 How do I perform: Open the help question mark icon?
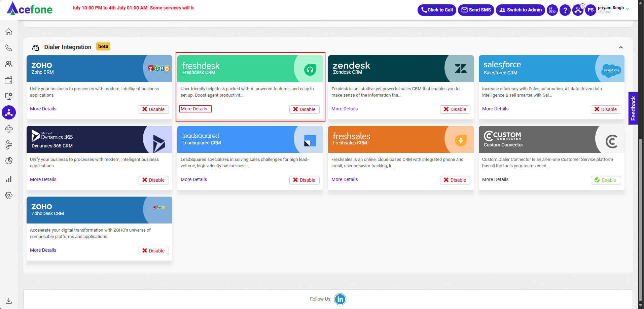click(x=565, y=10)
